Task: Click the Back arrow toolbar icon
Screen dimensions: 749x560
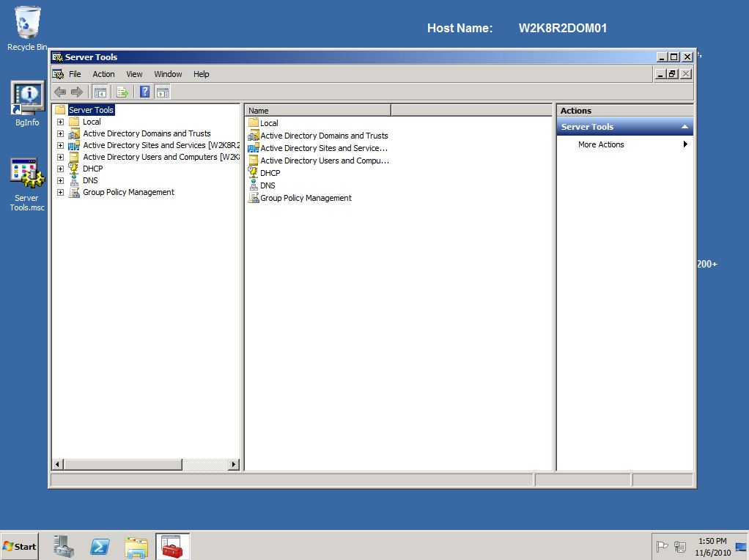Action: coord(60,92)
